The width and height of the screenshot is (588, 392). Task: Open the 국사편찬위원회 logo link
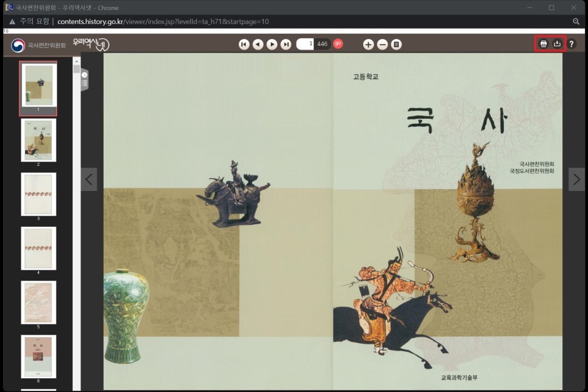point(38,45)
